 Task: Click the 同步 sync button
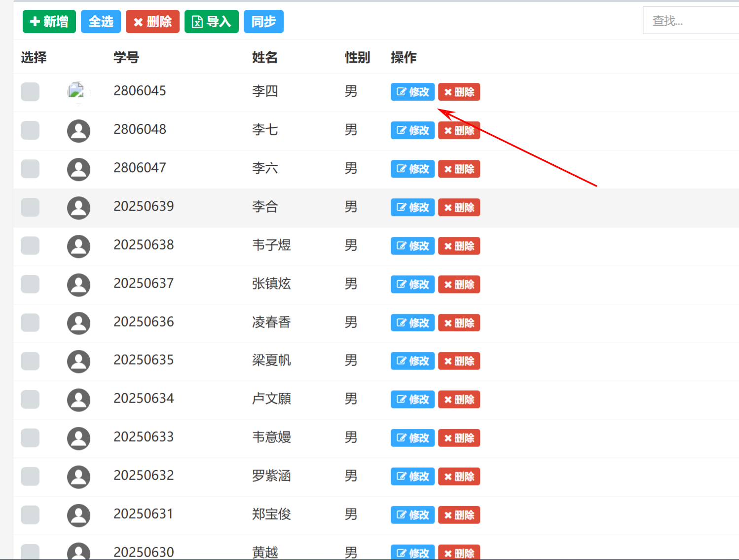(x=263, y=22)
